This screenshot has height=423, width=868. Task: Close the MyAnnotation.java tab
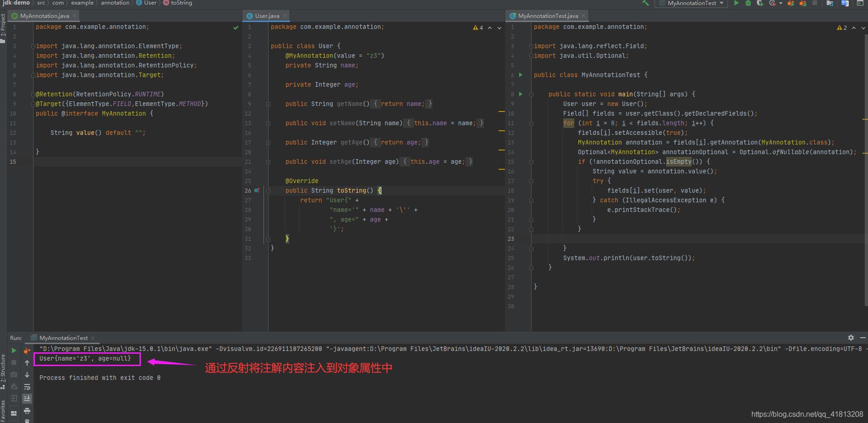pos(74,16)
